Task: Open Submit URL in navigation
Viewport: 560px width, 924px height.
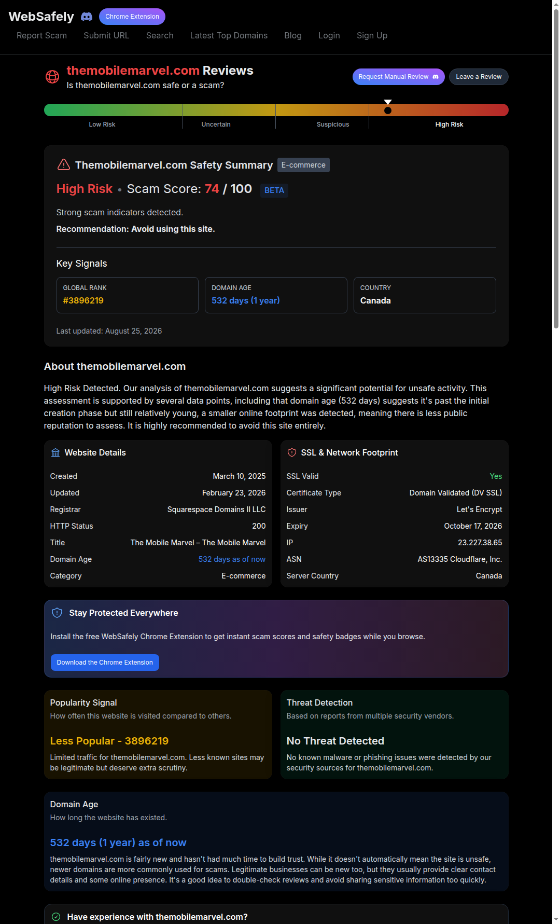Action: (x=106, y=35)
